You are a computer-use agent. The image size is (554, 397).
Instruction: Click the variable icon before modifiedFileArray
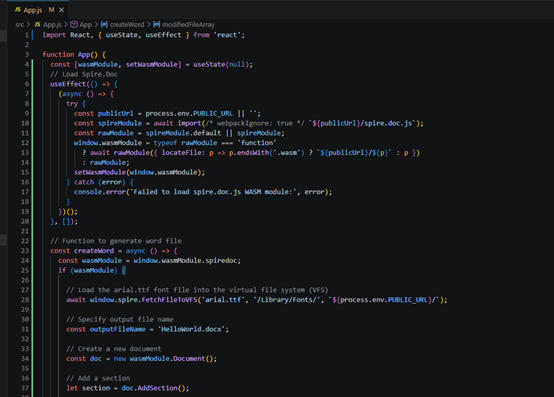pos(157,24)
